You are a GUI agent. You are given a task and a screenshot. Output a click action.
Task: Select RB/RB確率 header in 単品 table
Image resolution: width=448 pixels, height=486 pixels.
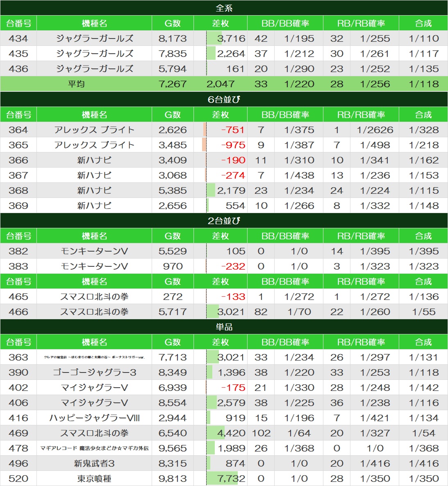pos(361,342)
